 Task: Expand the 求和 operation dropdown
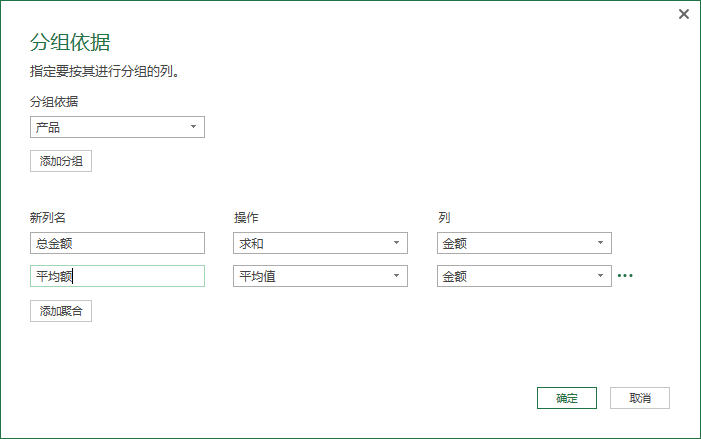[x=320, y=243]
